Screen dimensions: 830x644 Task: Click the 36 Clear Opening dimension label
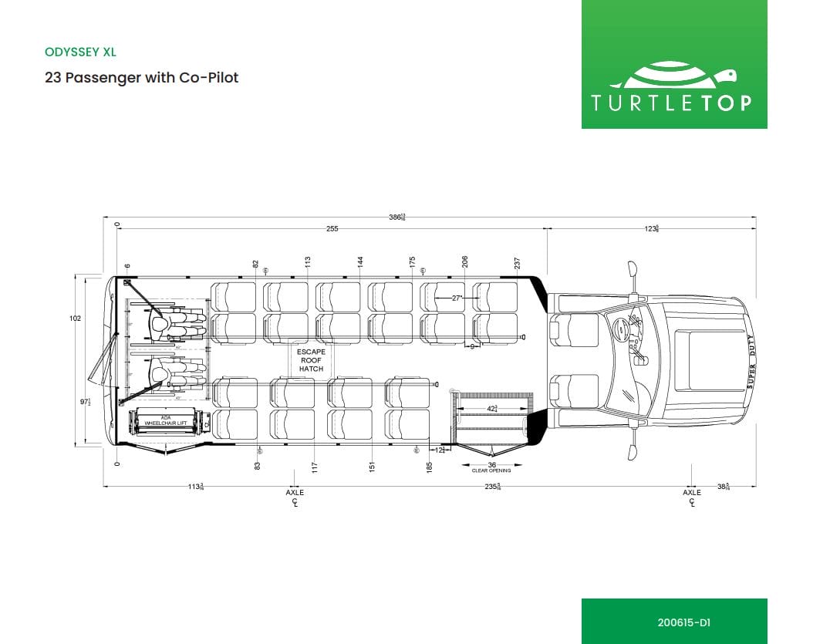click(491, 467)
